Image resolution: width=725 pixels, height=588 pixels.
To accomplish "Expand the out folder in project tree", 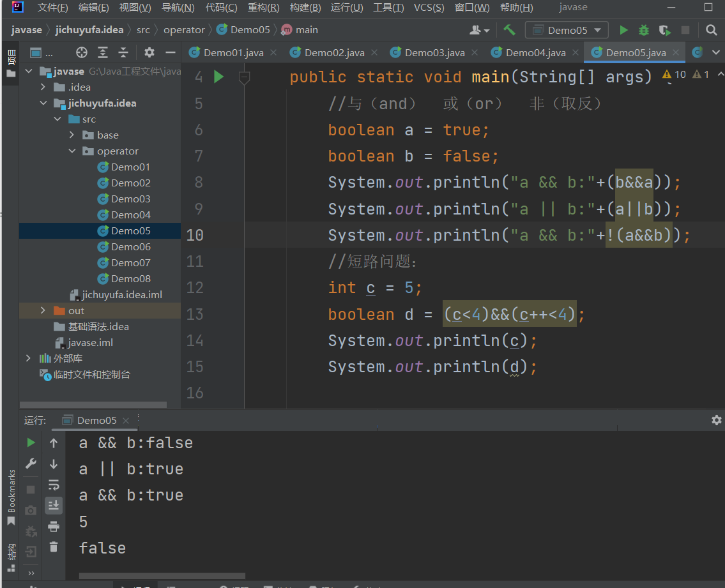I will coord(43,311).
